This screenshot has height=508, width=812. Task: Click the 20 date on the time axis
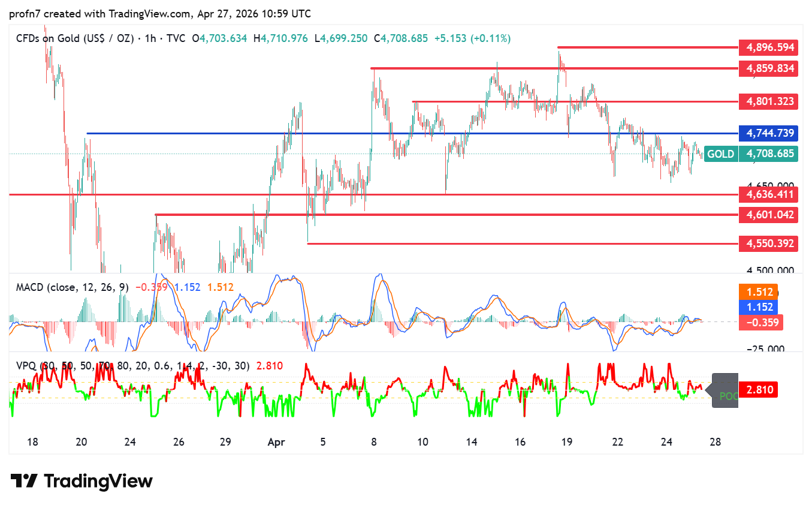pos(82,442)
